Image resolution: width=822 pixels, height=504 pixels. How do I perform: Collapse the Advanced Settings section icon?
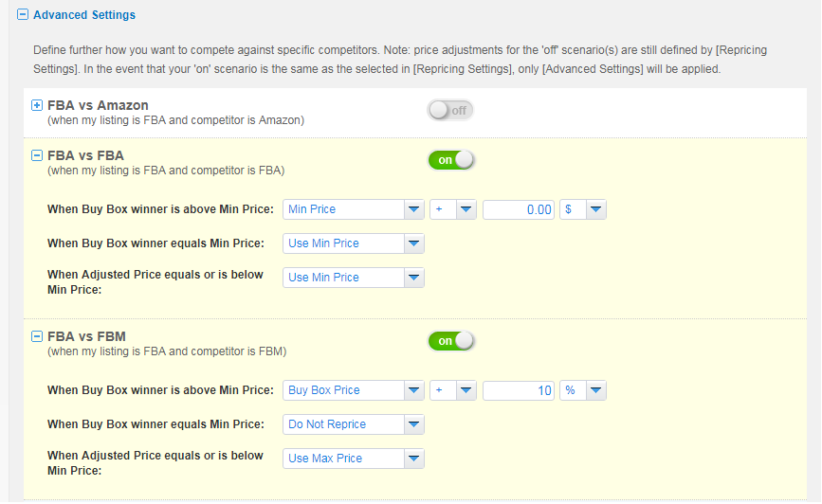23,14
